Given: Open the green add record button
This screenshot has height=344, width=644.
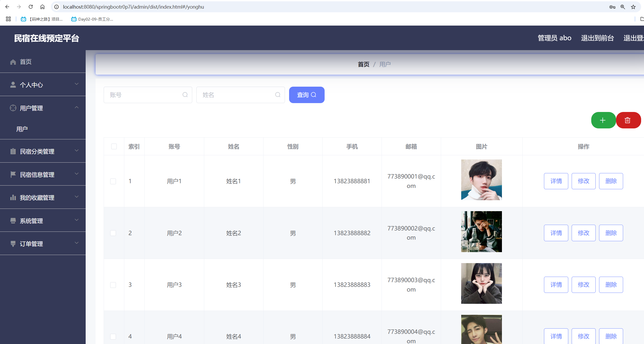Looking at the screenshot, I should tap(603, 120).
